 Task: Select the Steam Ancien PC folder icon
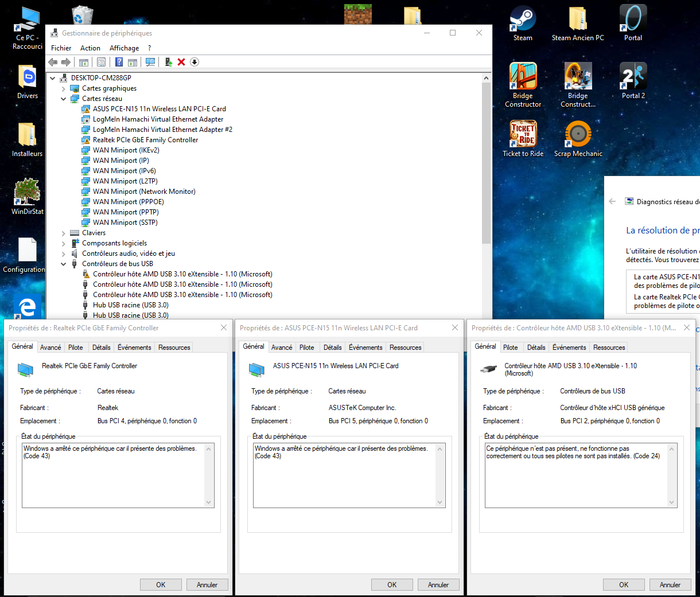pos(578,24)
